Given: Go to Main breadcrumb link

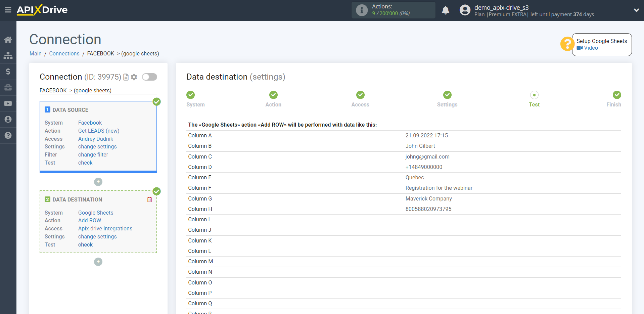Looking at the screenshot, I should click(36, 54).
